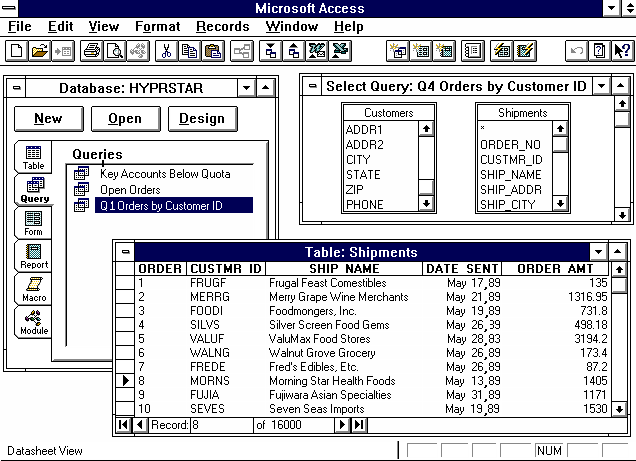Click the New Form toolbar icon
The image size is (636, 461).
click(421, 51)
